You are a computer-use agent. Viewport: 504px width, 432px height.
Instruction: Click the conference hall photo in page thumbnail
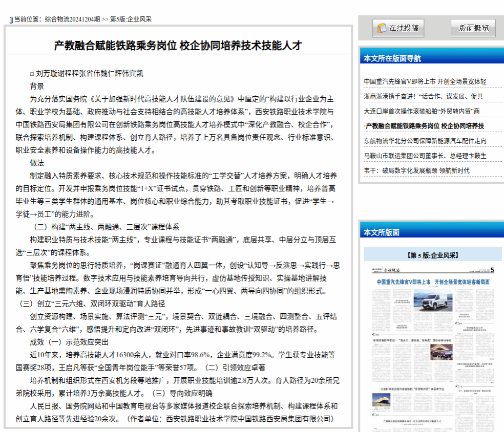click(x=442, y=353)
